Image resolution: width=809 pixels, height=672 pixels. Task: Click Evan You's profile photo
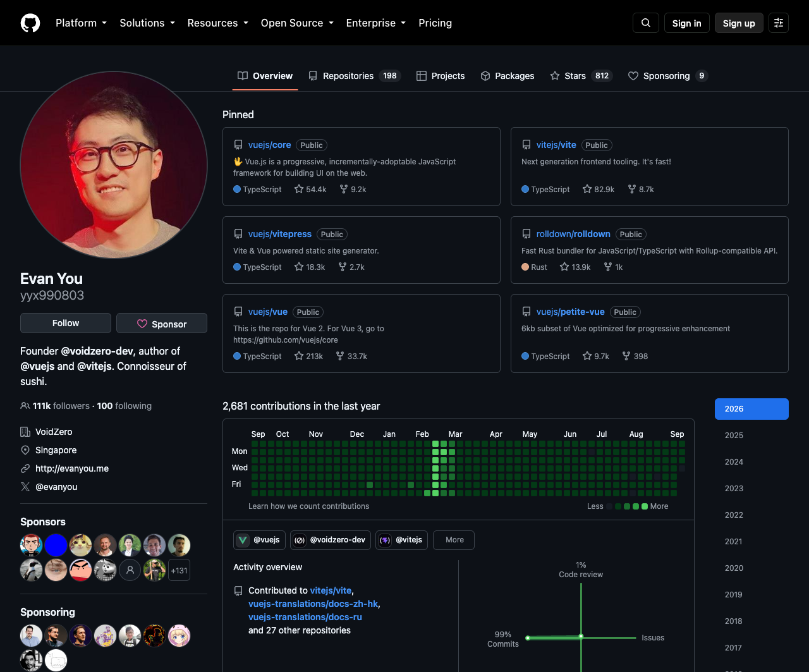tap(114, 165)
